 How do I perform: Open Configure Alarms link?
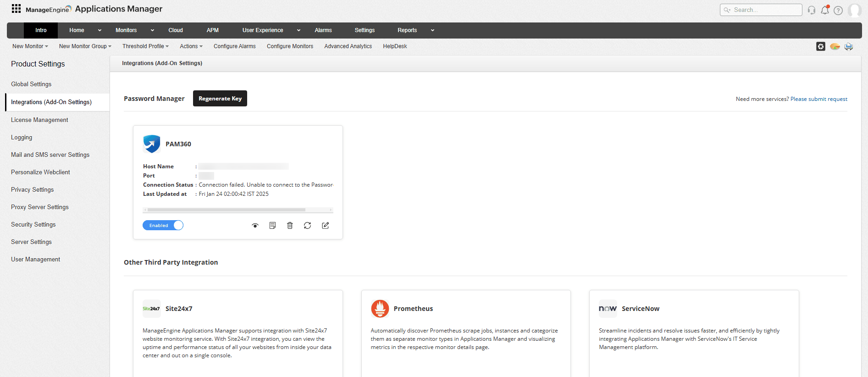coord(235,46)
